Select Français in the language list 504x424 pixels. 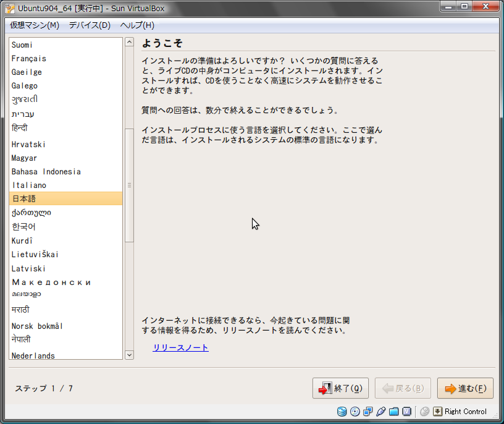66,59
